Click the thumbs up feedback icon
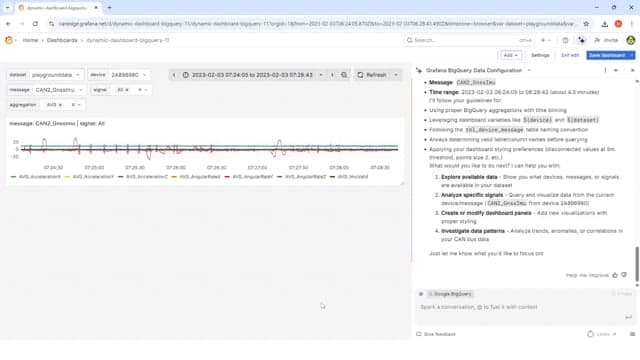 [x=615, y=275]
